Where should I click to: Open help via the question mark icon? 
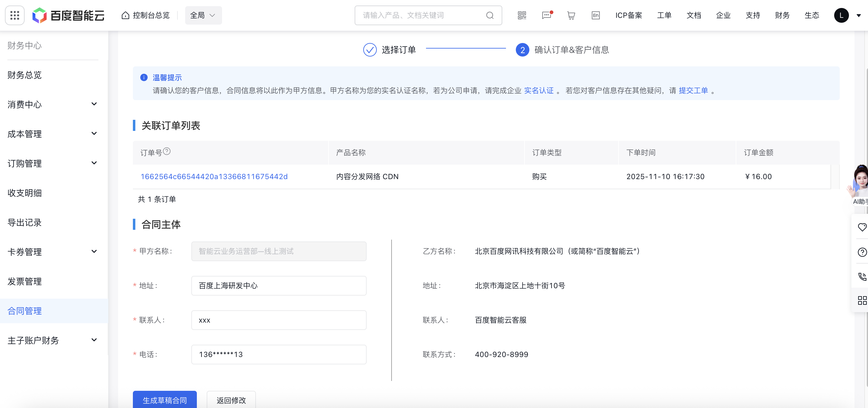[x=862, y=252]
